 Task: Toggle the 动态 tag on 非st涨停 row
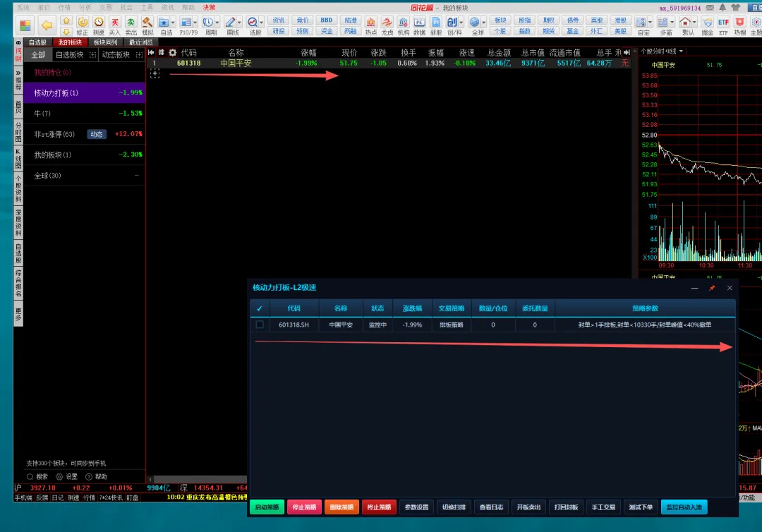pos(96,134)
